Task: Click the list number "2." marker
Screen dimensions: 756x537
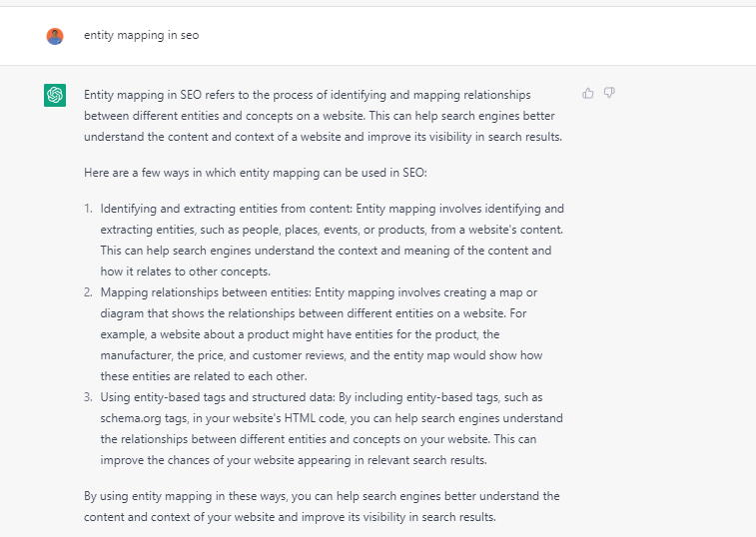Action: pyautogui.click(x=89, y=291)
